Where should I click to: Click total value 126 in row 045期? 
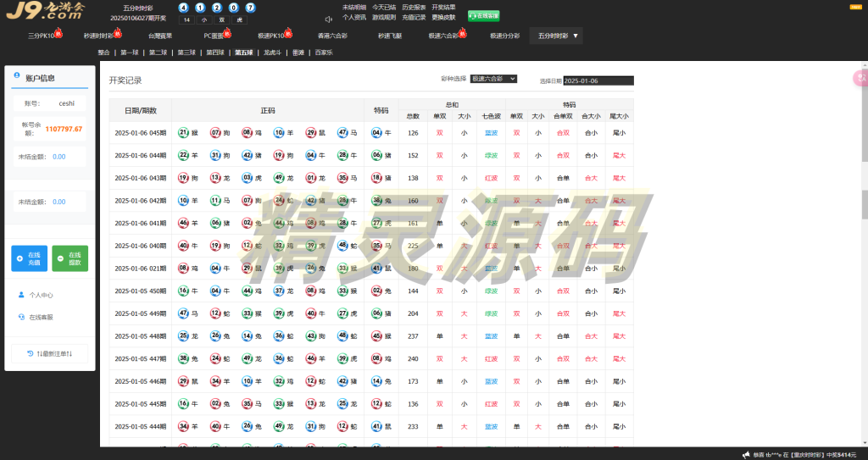point(413,133)
